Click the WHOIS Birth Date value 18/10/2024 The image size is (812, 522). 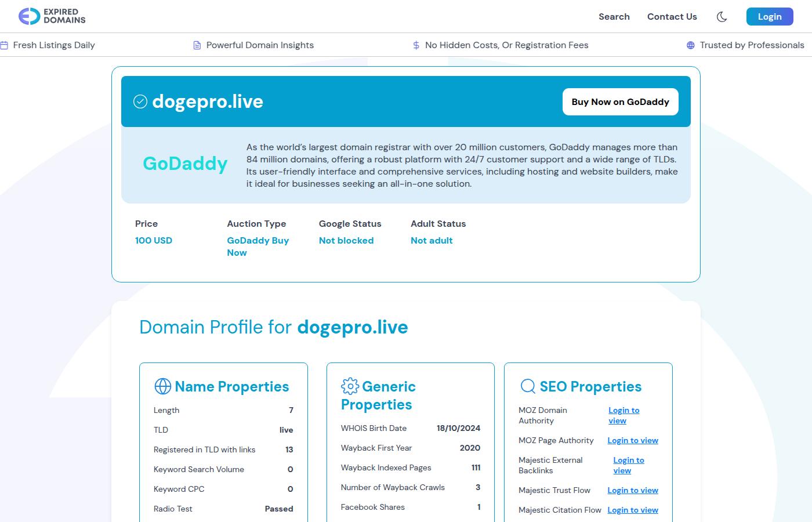458,429
